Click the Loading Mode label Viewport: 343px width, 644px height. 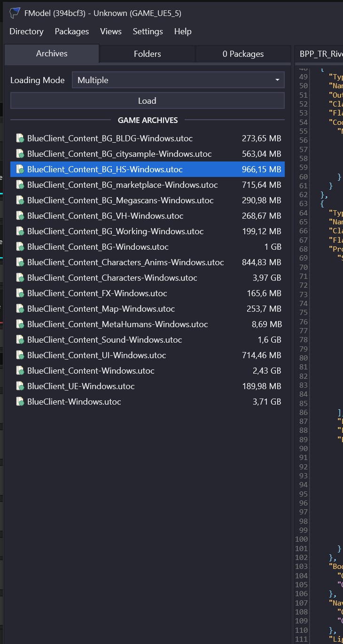click(x=38, y=80)
